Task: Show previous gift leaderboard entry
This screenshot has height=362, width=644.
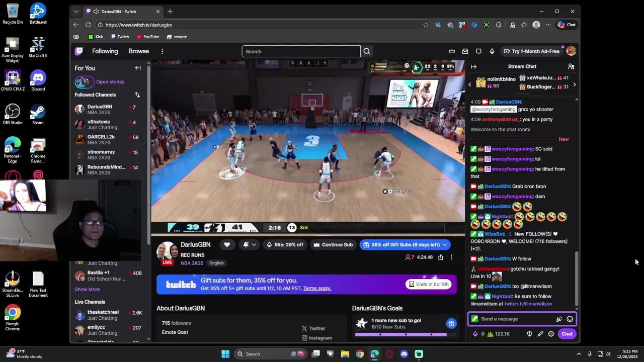Action: pos(470,84)
